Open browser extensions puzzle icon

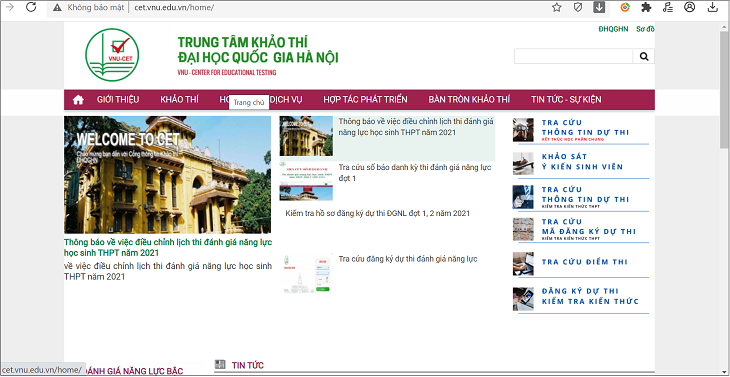click(646, 7)
